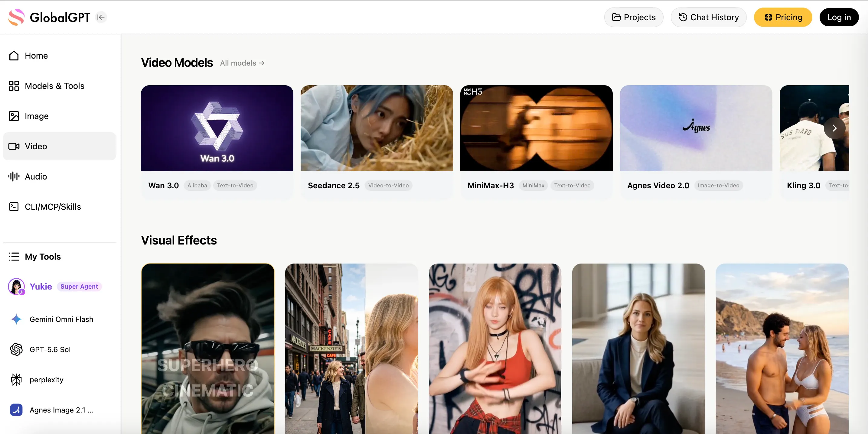Follow the All models link
The image size is (868, 434).
pos(242,63)
